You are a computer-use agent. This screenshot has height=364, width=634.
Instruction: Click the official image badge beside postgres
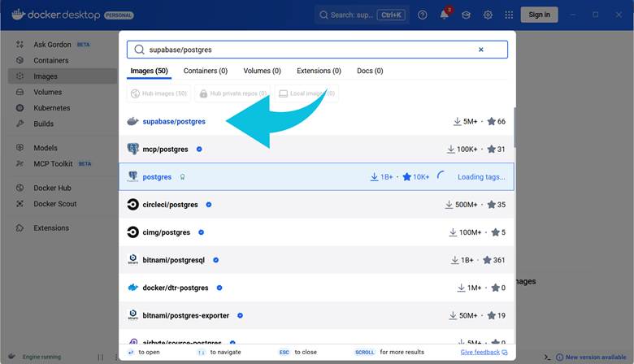click(x=182, y=177)
